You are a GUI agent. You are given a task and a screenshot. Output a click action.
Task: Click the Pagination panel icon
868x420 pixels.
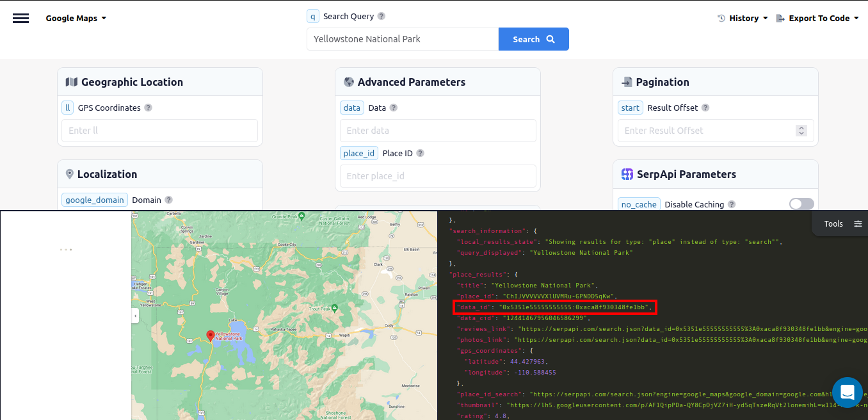click(627, 82)
